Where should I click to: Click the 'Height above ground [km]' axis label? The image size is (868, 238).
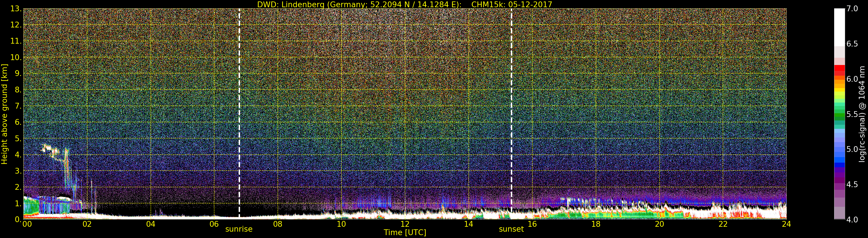pos(4,114)
